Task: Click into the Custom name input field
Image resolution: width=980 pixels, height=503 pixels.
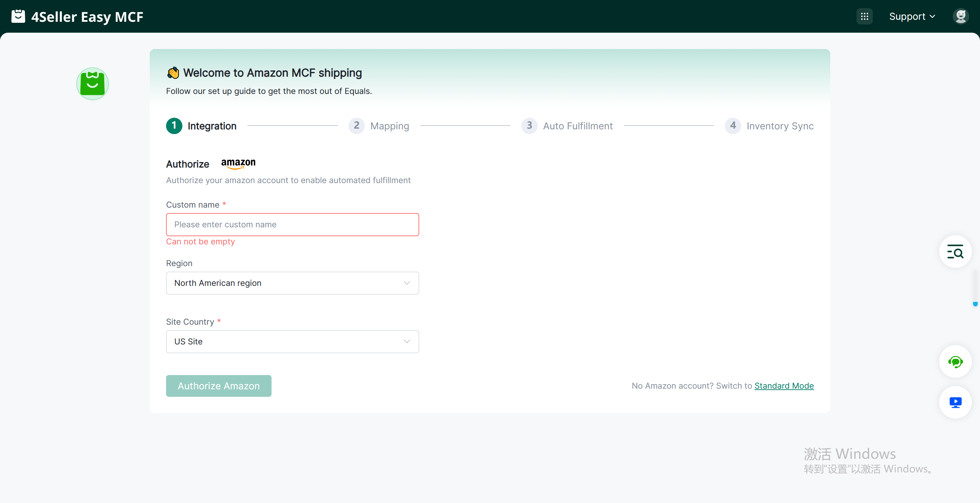Action: point(292,225)
